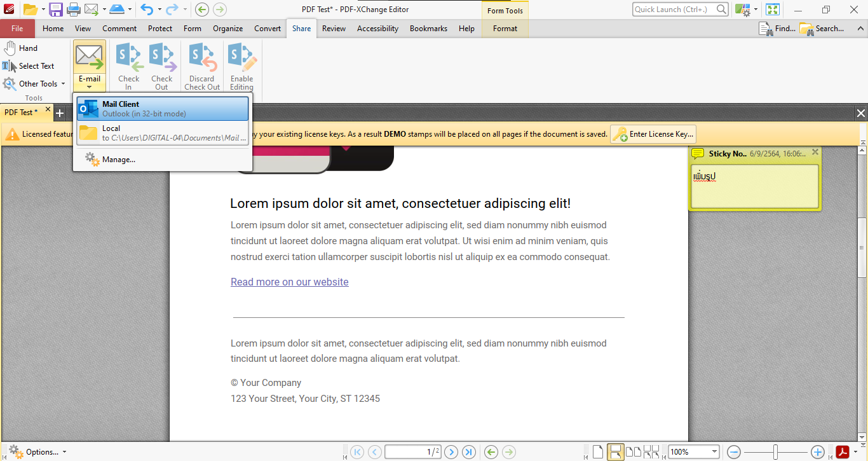The height and width of the screenshot is (461, 868).
Task: Click the green forward arrow in title bar
Action: (x=220, y=10)
